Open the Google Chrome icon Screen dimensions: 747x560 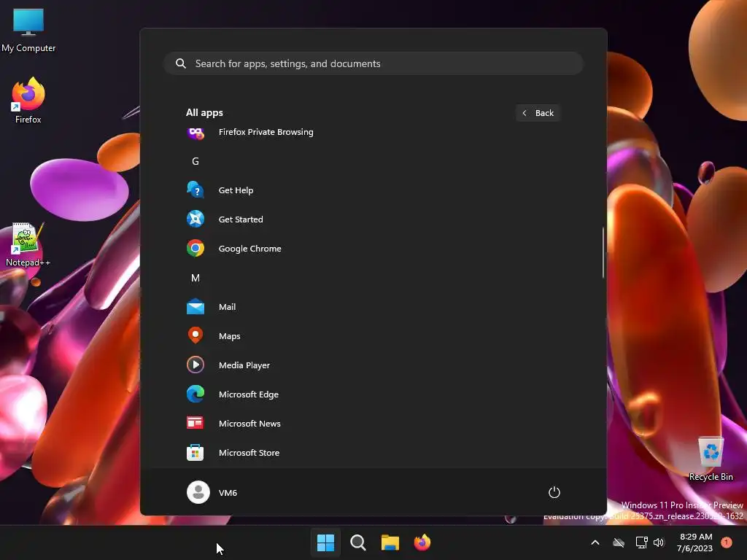pyautogui.click(x=196, y=248)
